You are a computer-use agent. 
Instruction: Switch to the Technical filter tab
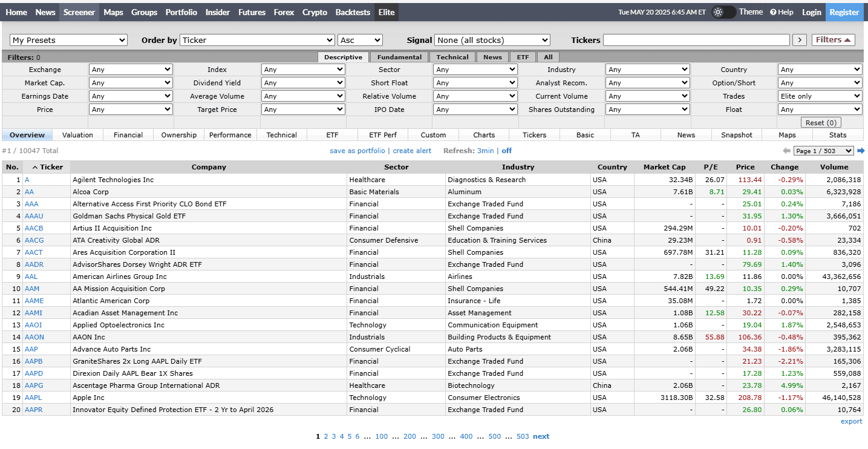(452, 57)
